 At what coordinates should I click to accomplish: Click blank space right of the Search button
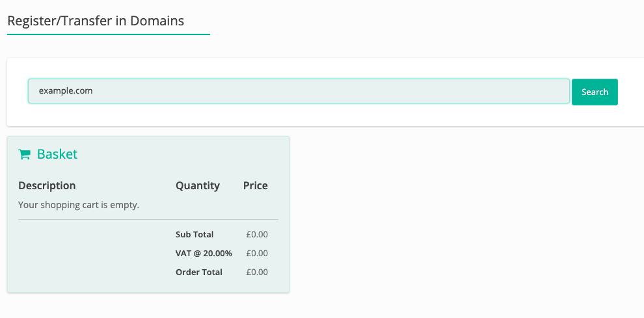(630, 92)
